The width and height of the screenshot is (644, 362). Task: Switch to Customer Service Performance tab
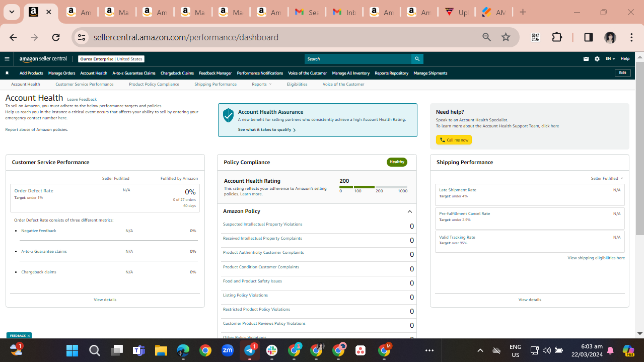click(85, 84)
